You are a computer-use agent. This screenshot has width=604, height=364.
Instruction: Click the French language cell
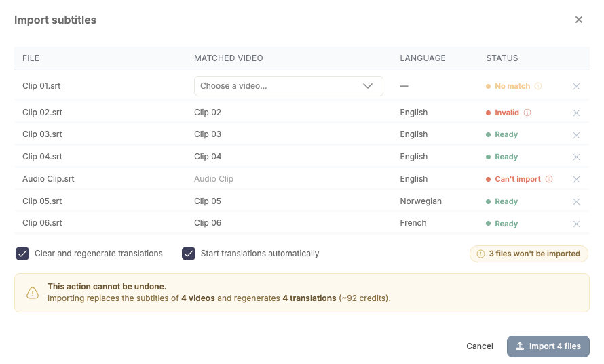tap(413, 223)
